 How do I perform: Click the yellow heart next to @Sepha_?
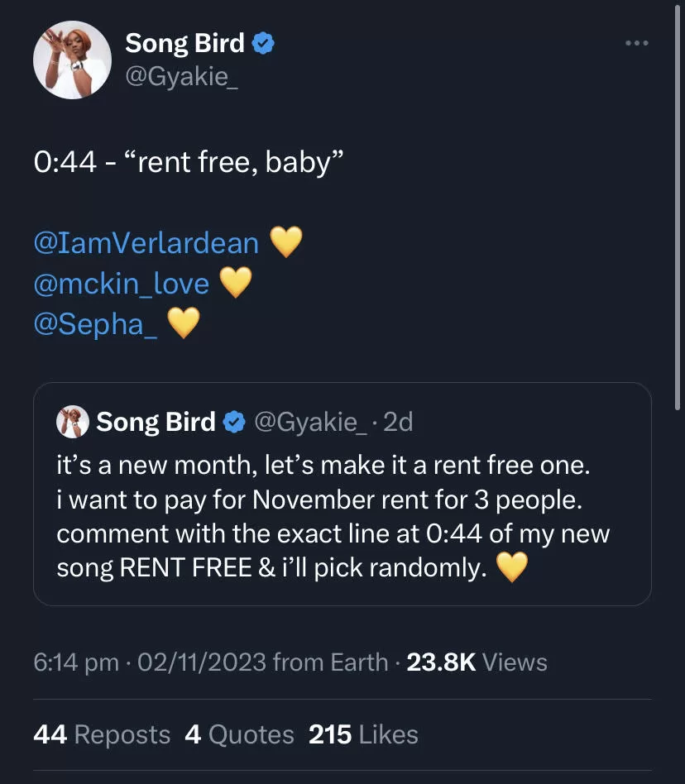184,323
